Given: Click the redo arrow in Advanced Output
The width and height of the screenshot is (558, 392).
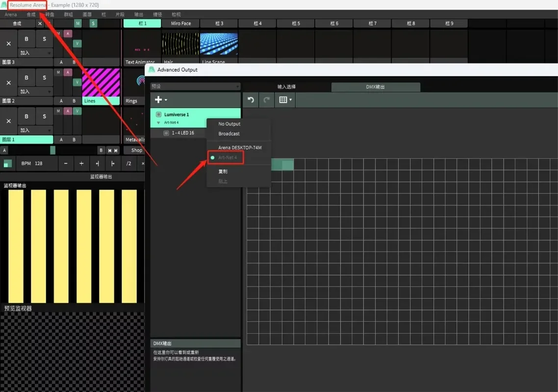Looking at the screenshot, I should coord(266,100).
